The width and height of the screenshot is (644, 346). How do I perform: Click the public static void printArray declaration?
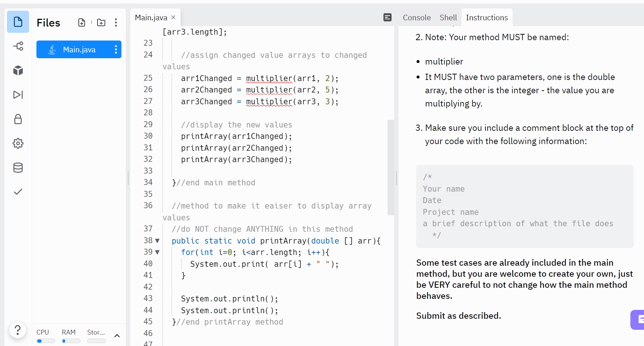click(x=276, y=241)
